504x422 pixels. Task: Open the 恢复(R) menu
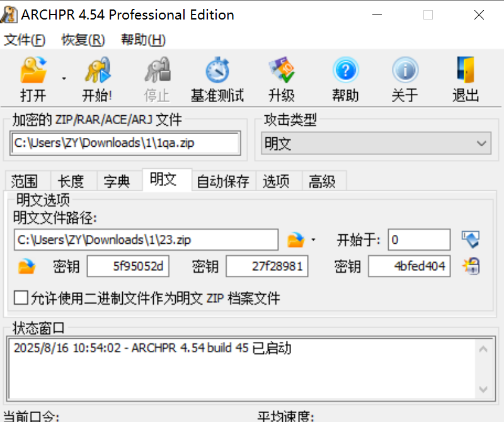point(83,40)
